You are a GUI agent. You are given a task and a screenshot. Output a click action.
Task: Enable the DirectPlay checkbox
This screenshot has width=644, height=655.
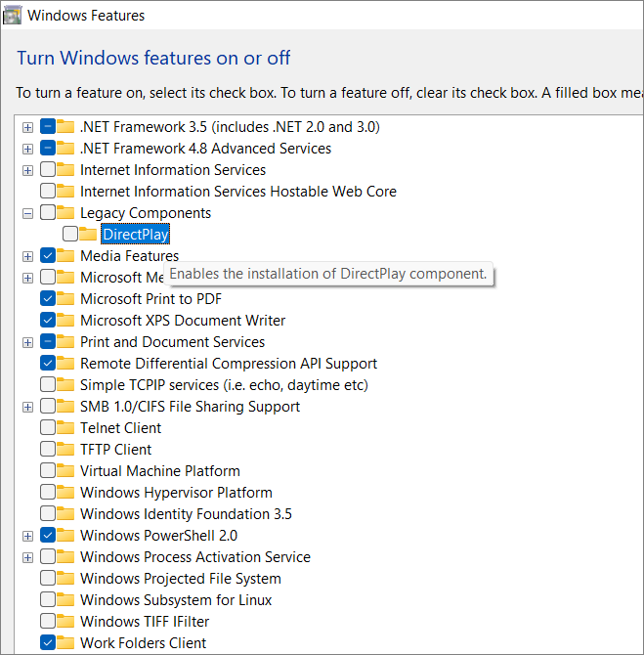(x=70, y=234)
